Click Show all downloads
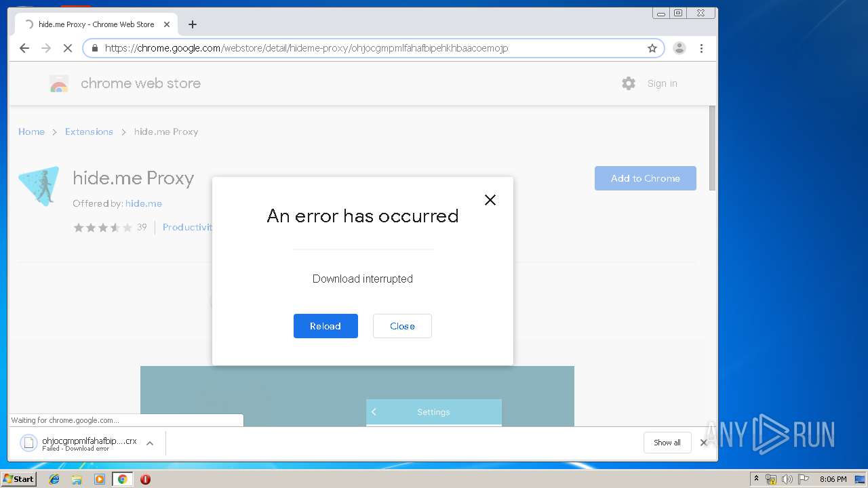The height and width of the screenshot is (488, 868). click(x=667, y=443)
